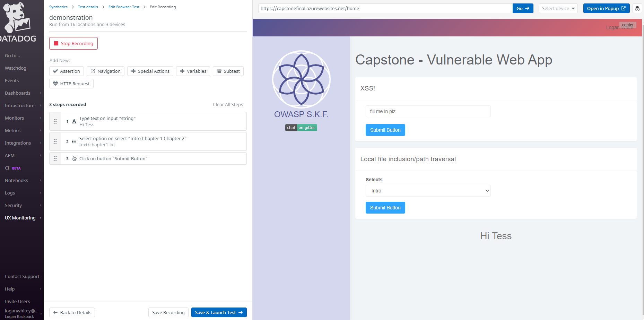
Task: Add a Subtest step
Action: pyautogui.click(x=228, y=71)
